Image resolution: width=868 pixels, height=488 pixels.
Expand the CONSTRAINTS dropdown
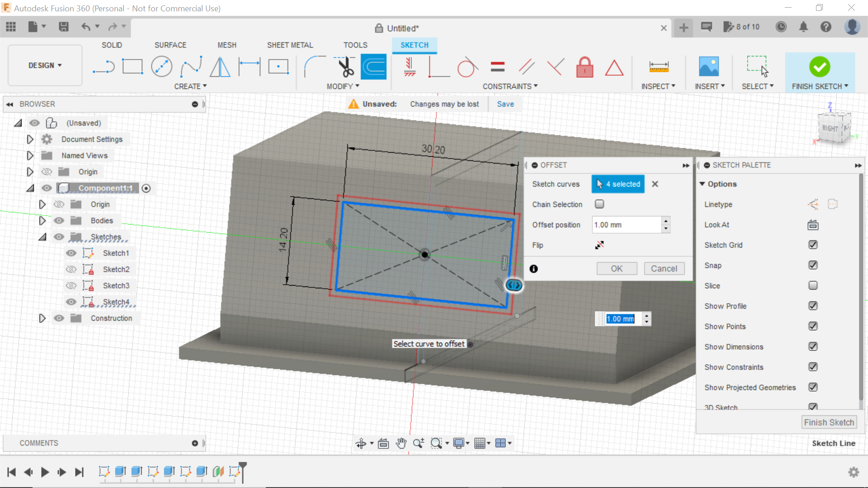click(x=510, y=86)
